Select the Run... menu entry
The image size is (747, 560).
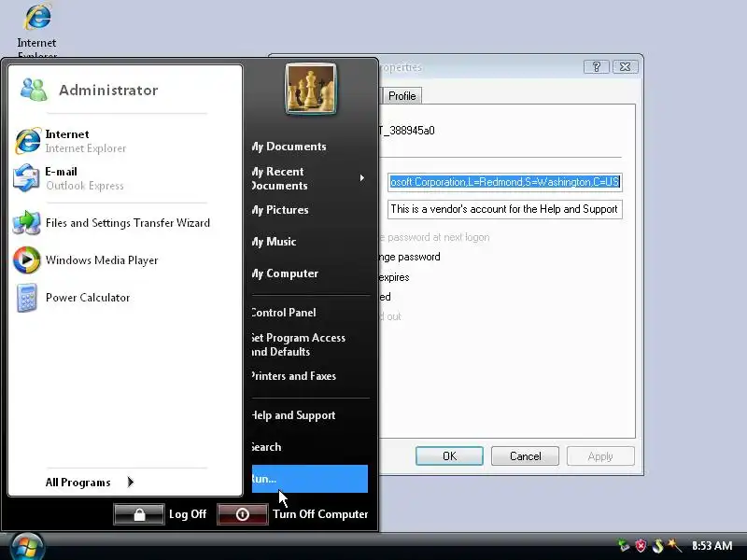[x=310, y=479]
